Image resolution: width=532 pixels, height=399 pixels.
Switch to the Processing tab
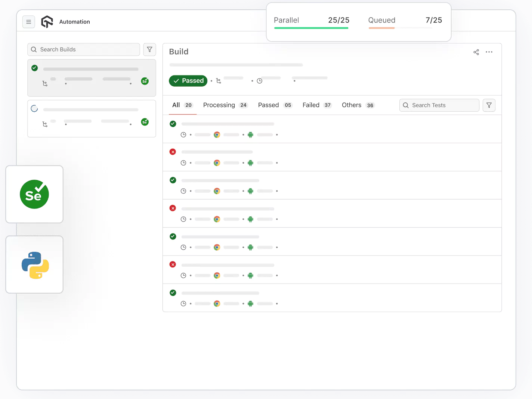(x=225, y=105)
